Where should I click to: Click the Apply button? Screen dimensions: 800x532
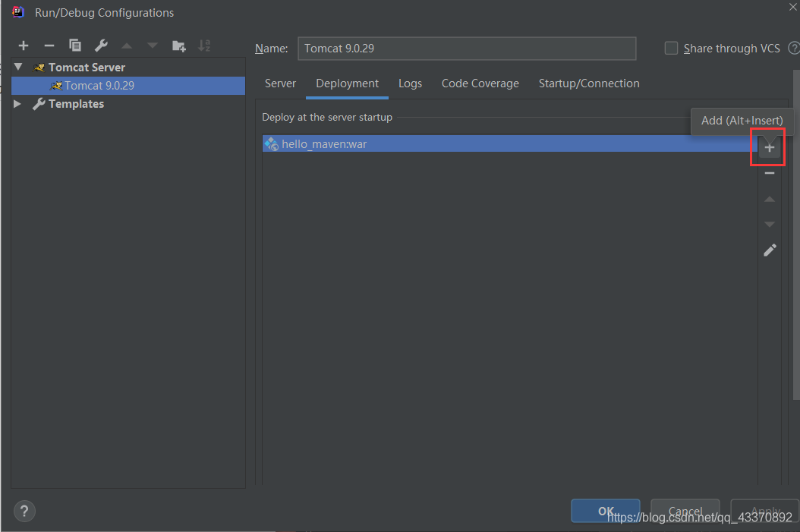pyautogui.click(x=765, y=511)
